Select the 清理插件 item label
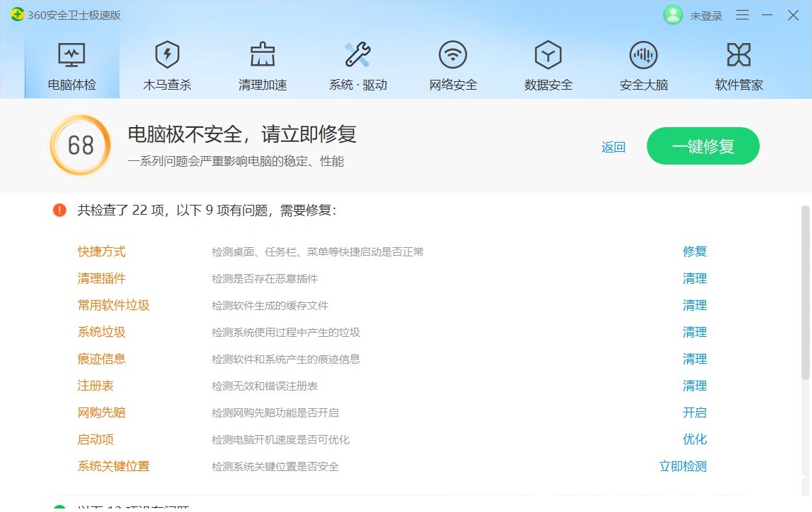The image size is (812, 512). pos(102,278)
